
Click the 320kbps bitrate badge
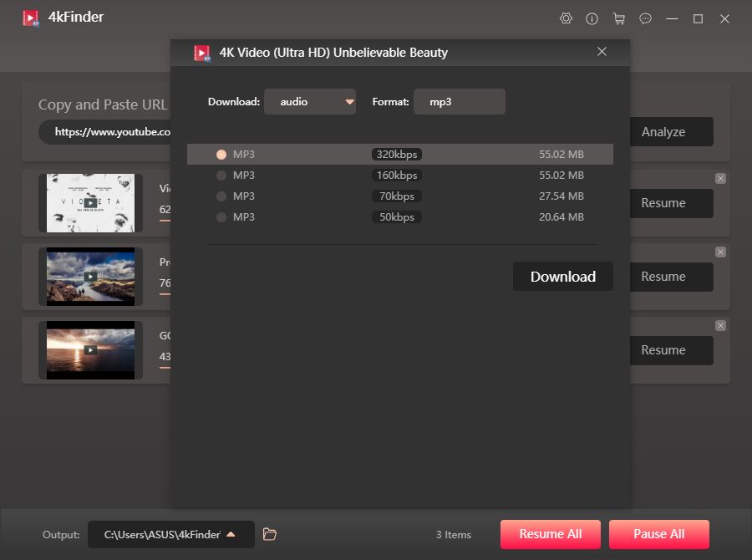pyautogui.click(x=397, y=155)
